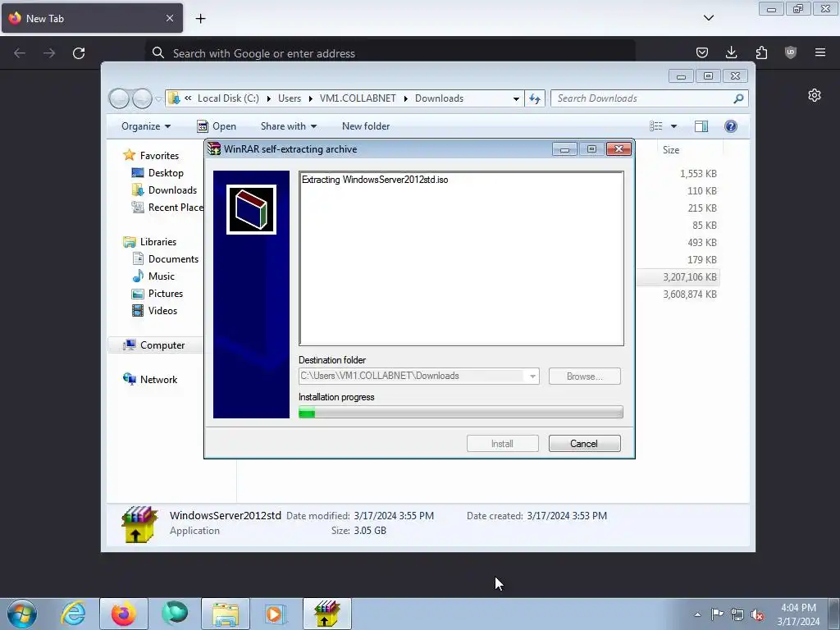Screen dimensions: 840x630
Task: Open uBlock Origin shield icon
Action: click(x=791, y=52)
